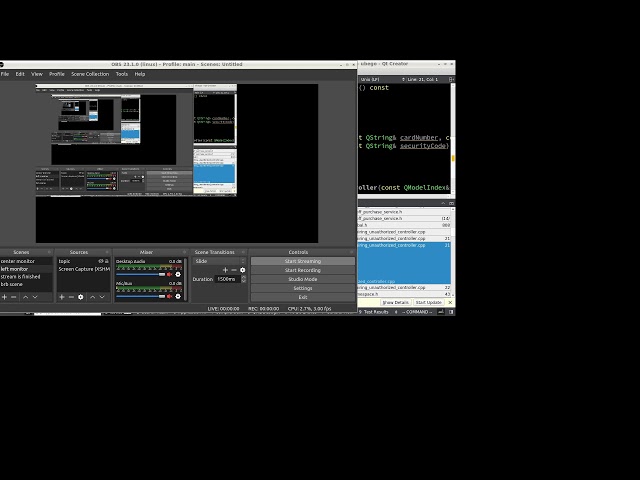
Task: Toggle the lock on the topic source
Action: (x=107, y=261)
